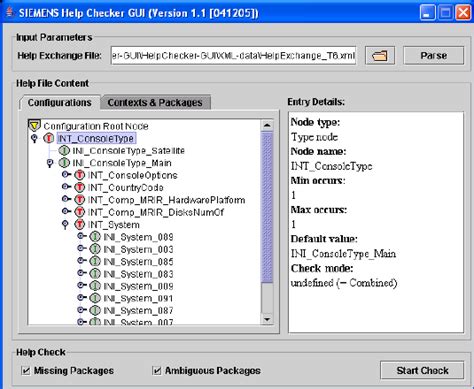
Task: Click red T icon of INT_Comp_MRIR_HardwarePlatform
Action: (80, 200)
